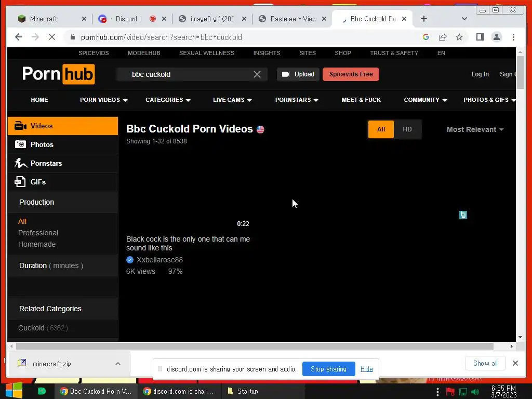Stop sharing the screen with Discord
532x399 pixels.
[x=328, y=369]
